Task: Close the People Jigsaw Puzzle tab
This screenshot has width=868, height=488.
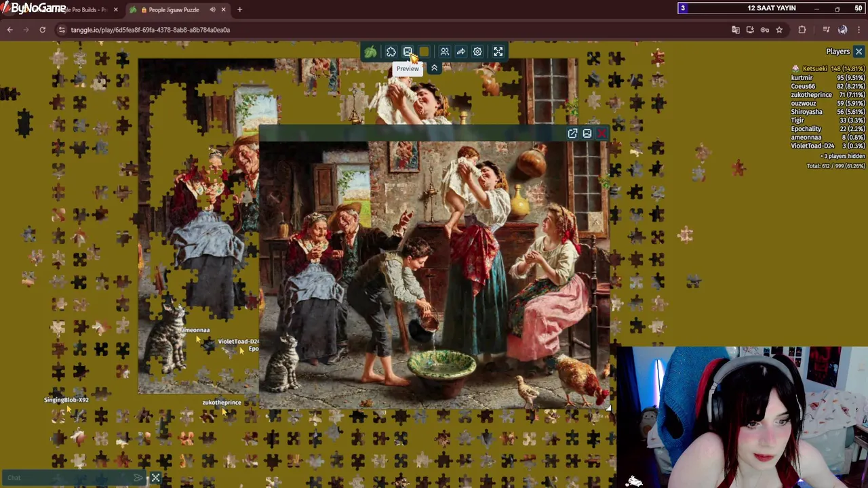Action: coord(223,9)
